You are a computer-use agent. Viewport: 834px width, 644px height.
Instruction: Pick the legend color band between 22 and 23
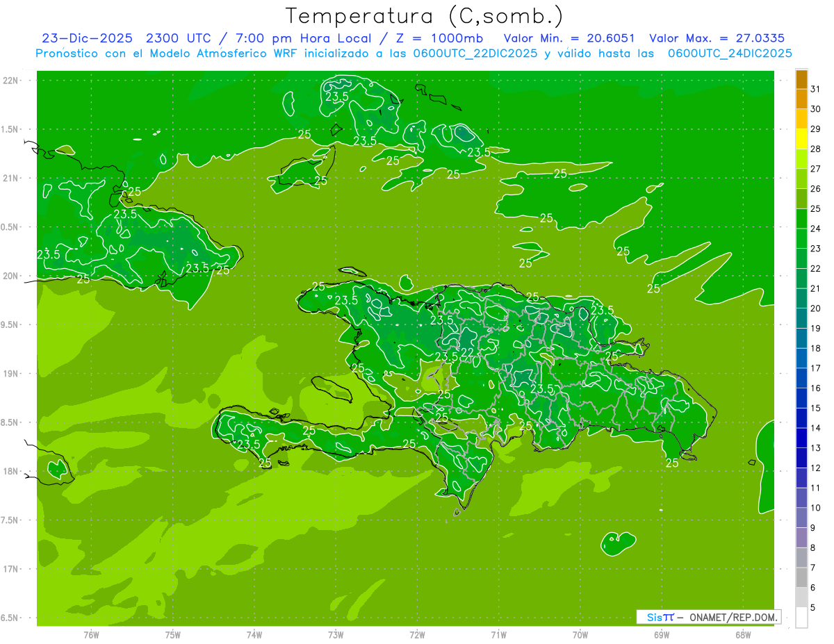click(x=801, y=258)
